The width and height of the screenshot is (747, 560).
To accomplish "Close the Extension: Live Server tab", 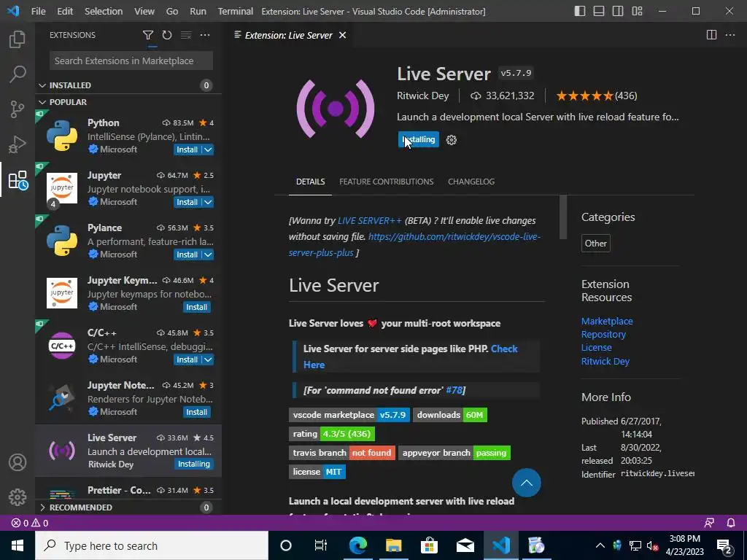I will click(x=343, y=35).
